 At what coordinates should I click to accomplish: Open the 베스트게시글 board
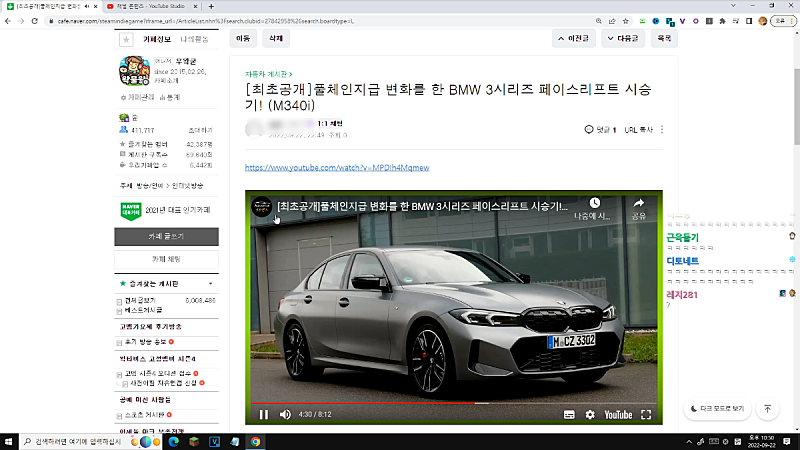coord(143,310)
